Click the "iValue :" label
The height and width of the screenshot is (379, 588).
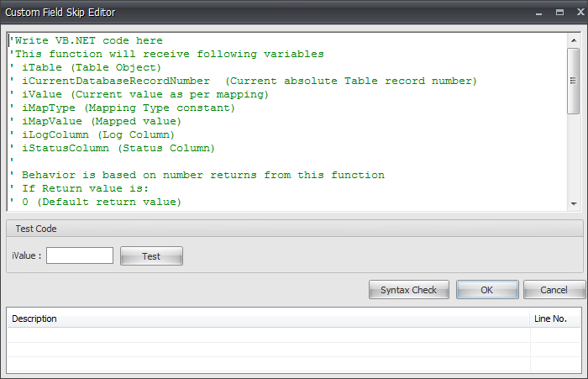(26, 255)
